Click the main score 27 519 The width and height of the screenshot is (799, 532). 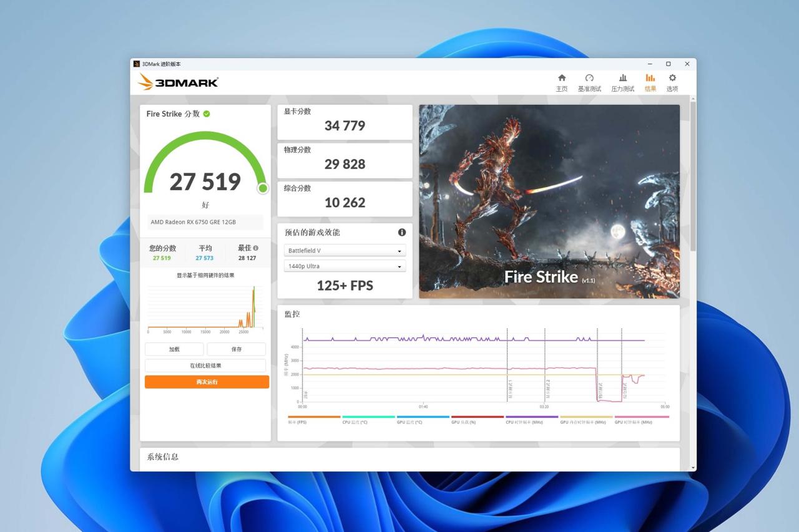pyautogui.click(x=205, y=181)
